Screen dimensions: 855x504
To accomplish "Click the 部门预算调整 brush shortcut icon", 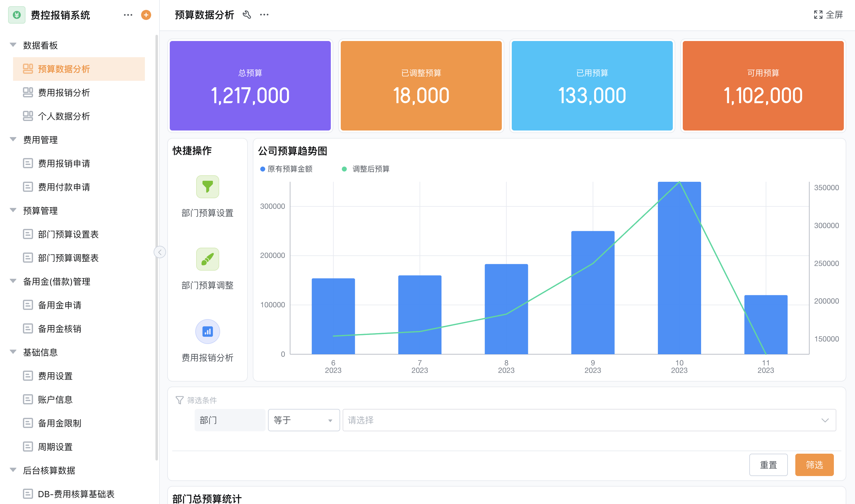I will tap(208, 259).
